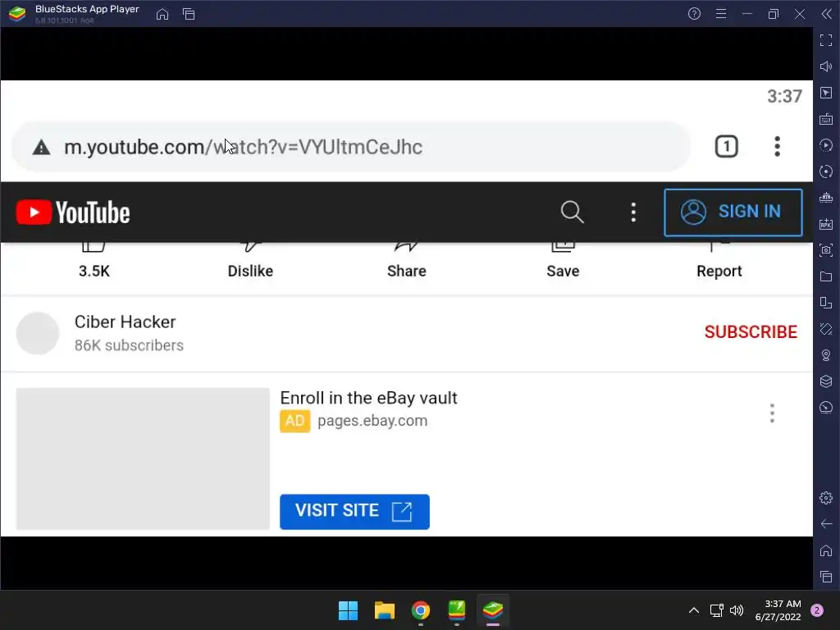This screenshot has width=840, height=630.
Task: Click the volume speaker icon in sidebar
Action: point(826,66)
